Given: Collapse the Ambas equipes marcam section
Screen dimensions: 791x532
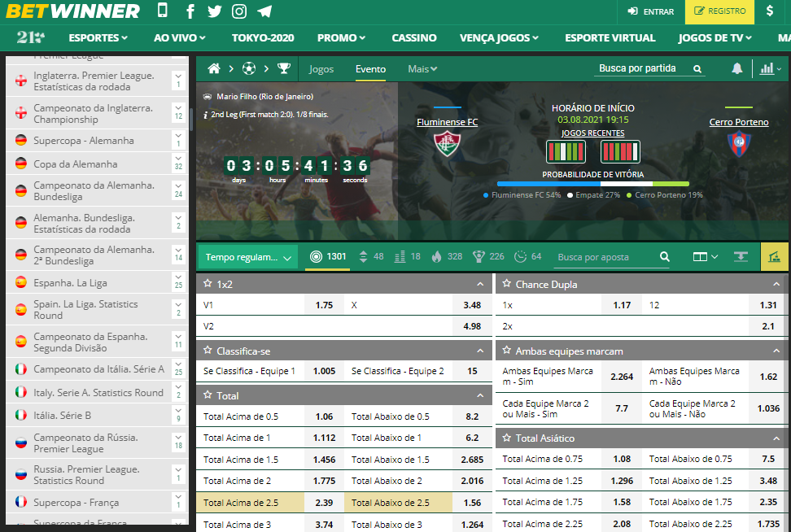Looking at the screenshot, I should (776, 351).
